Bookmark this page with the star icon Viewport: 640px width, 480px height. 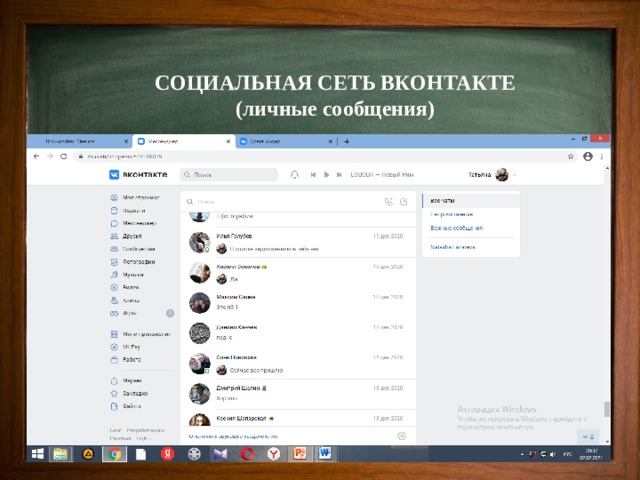(570, 156)
